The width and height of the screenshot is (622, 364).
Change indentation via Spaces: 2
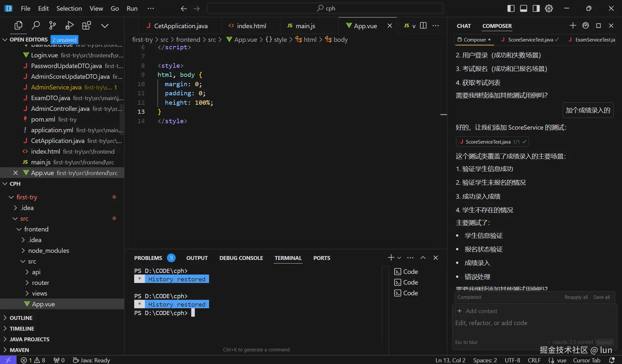[485, 360]
